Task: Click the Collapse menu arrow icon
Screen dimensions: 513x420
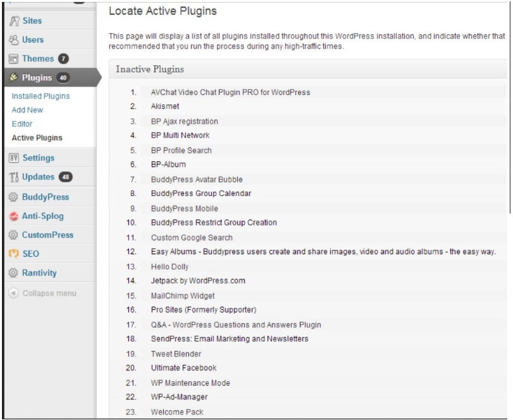Action: (13, 293)
